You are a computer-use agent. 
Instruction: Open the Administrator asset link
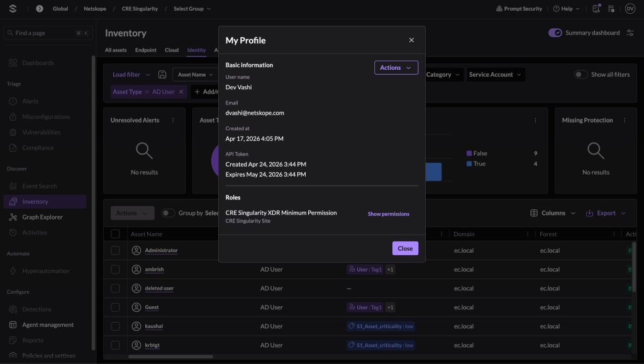point(162,250)
